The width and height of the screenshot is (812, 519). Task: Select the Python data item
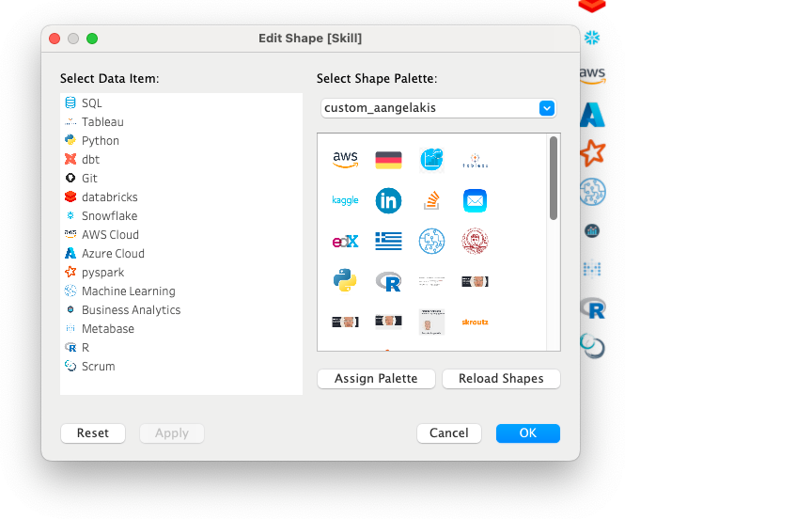point(181,141)
